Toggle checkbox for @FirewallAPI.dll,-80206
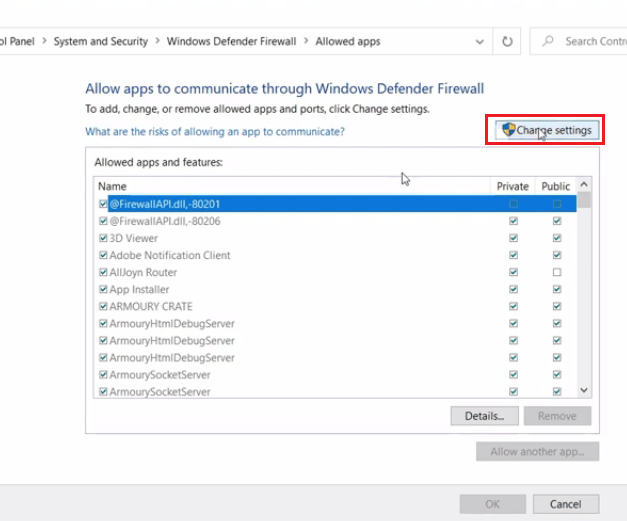 103,221
